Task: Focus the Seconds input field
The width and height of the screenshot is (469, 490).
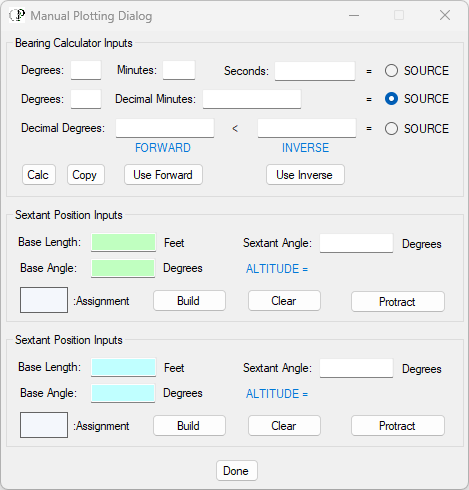Action: tap(315, 71)
